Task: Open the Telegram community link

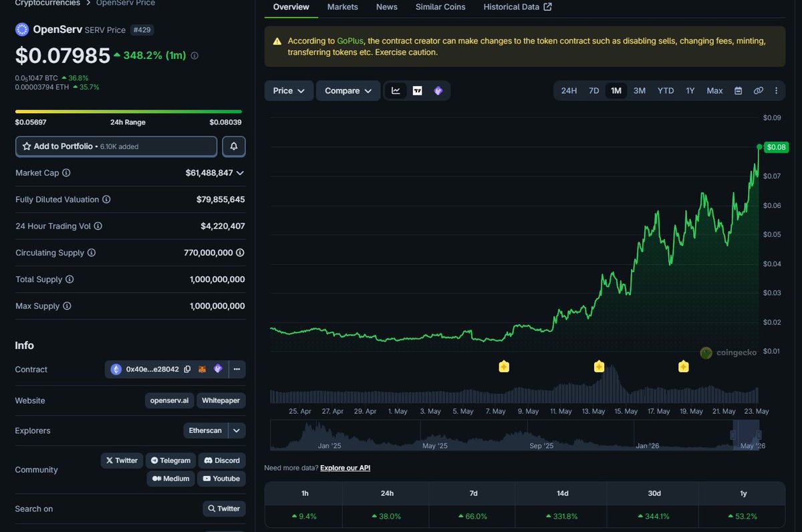Action: (170, 460)
